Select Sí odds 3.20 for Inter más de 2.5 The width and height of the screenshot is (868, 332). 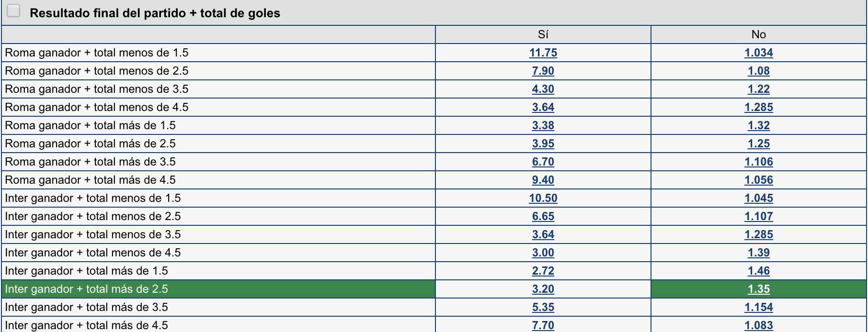click(x=543, y=289)
